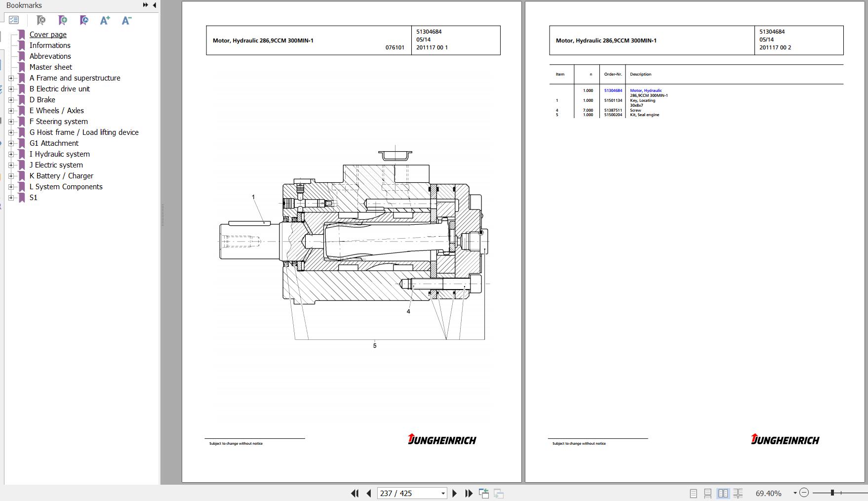Click the delete bookmark icon
This screenshot has height=501, width=868.
tap(41, 20)
